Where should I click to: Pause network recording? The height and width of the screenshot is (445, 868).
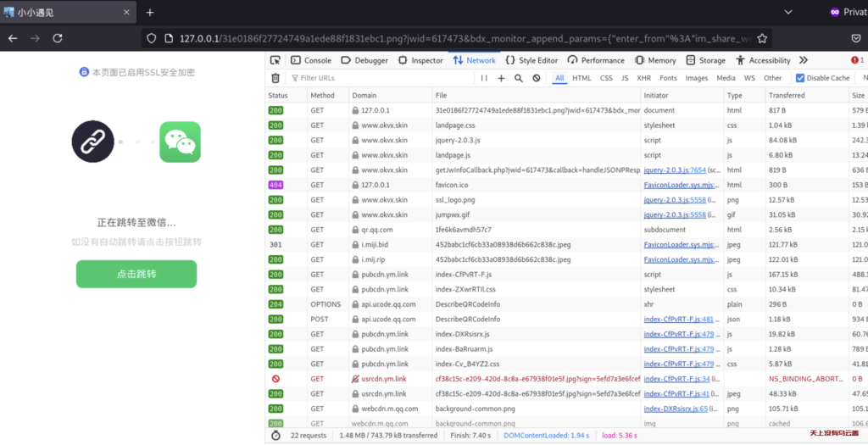[x=484, y=78]
